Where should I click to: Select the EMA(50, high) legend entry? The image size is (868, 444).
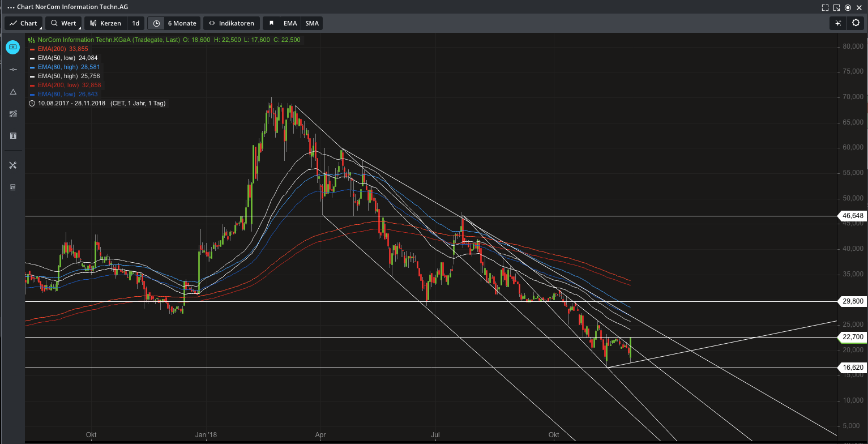tap(69, 76)
